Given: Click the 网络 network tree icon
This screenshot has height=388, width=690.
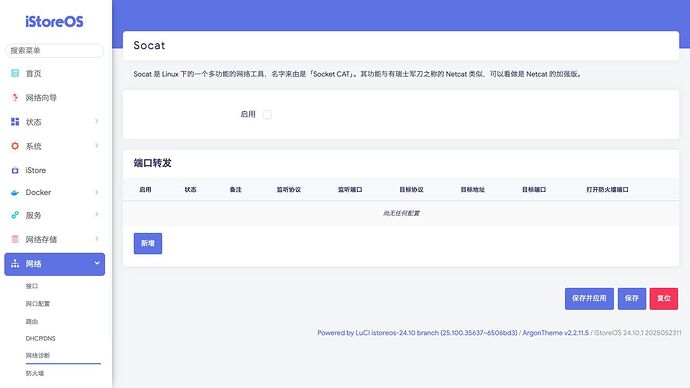Looking at the screenshot, I should click(15, 264).
